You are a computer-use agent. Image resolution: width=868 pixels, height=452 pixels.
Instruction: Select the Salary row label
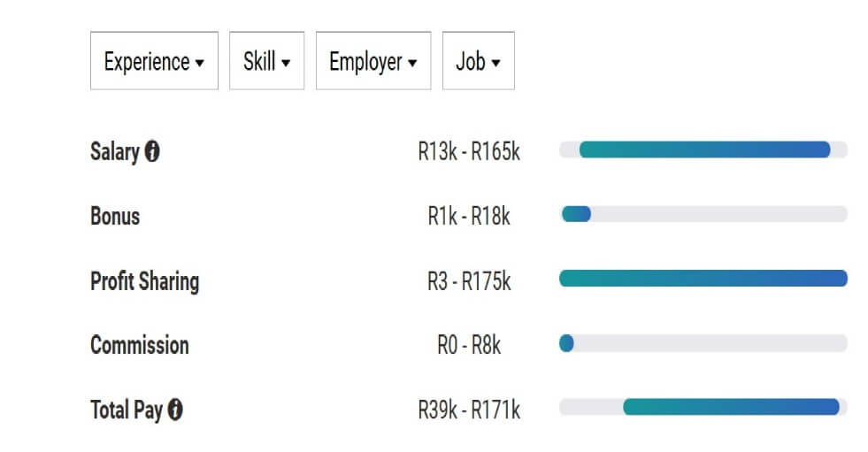(115, 151)
